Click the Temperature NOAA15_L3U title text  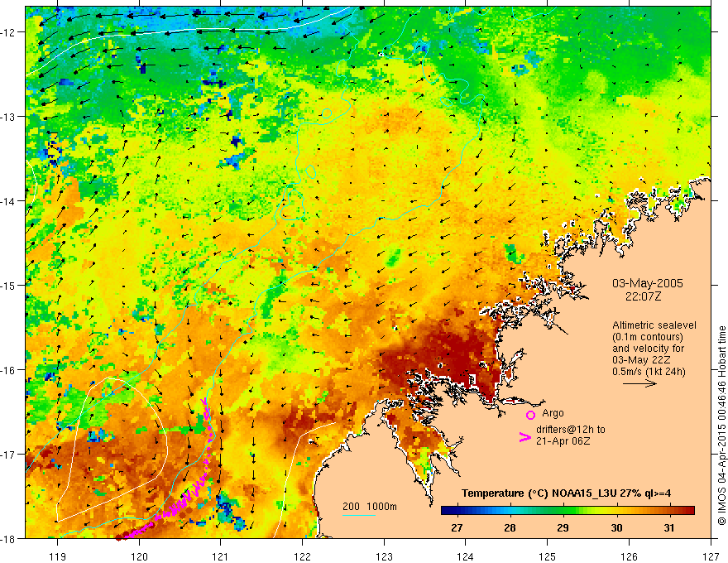point(566,493)
